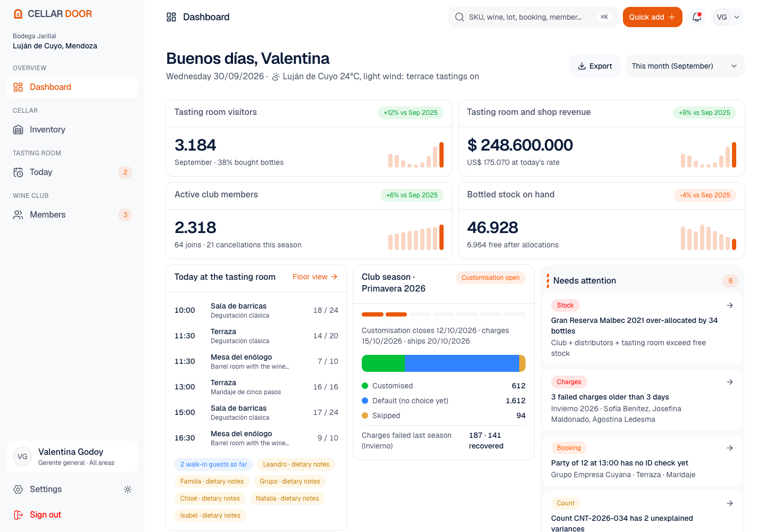Click Needs attention count badge 6
Image resolution: width=766 pixels, height=532 pixels.
[x=730, y=281]
